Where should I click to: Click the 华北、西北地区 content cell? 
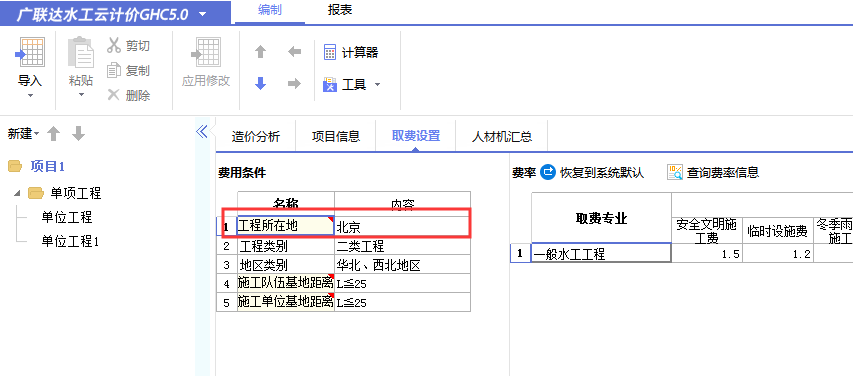click(402, 265)
